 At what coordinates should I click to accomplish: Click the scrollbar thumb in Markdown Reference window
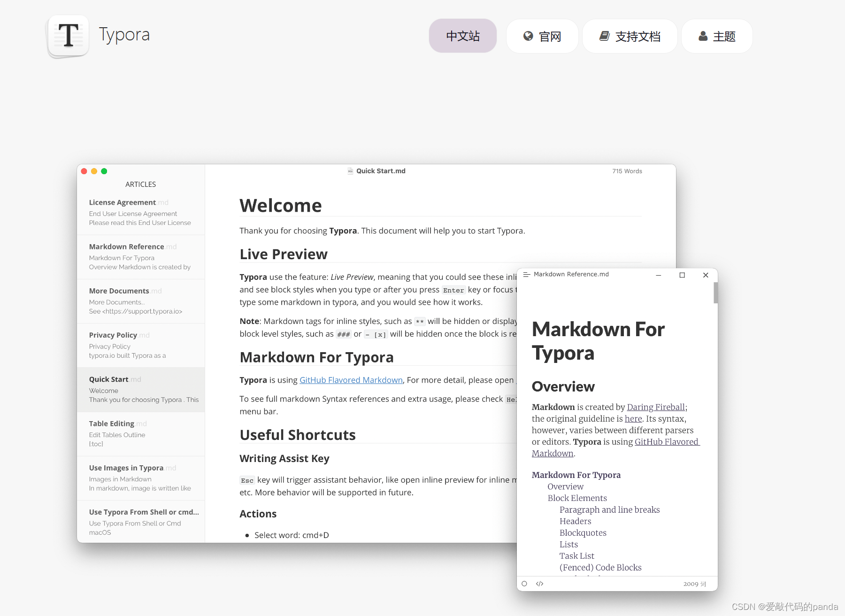(x=715, y=293)
